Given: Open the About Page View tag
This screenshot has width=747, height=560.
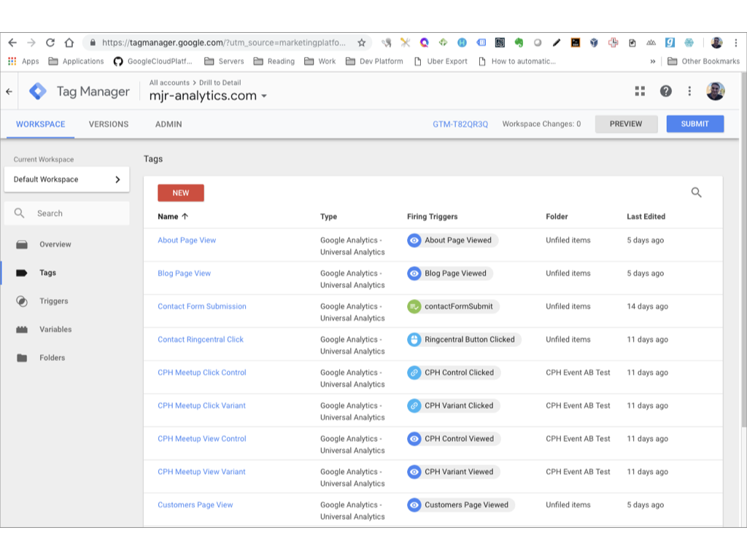Looking at the screenshot, I should 187,240.
